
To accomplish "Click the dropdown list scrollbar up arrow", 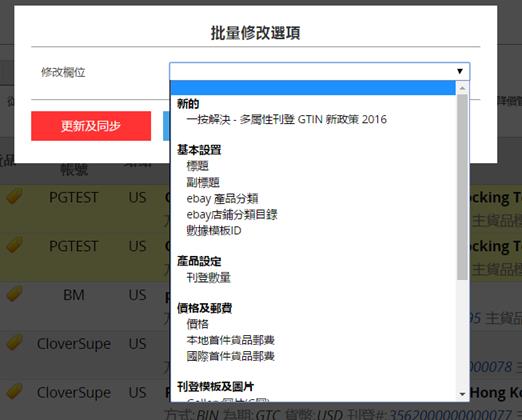I will (x=462, y=88).
